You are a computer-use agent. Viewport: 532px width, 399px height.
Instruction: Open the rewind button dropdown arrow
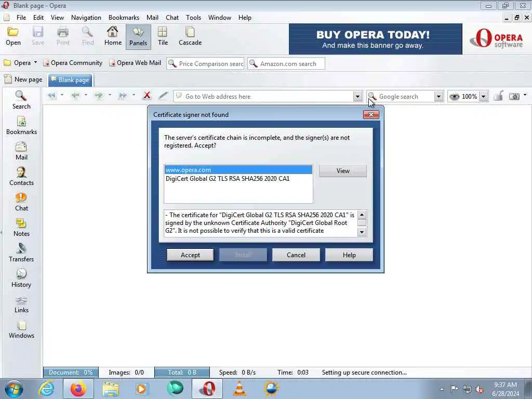coord(62,96)
